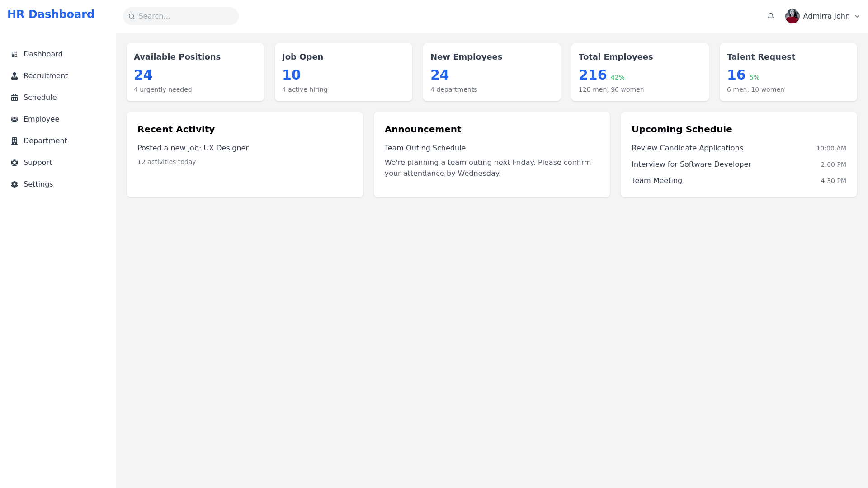
Task: Open the Admirra John user menu
Action: tap(826, 16)
